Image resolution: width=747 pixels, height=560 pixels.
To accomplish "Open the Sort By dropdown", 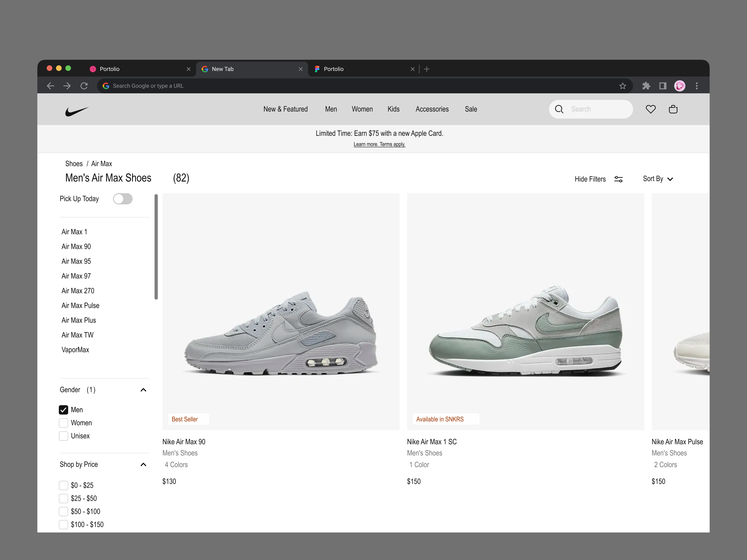I will (658, 179).
